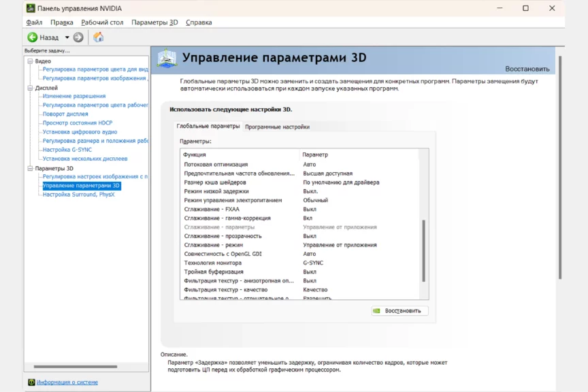
Task: Select the Тройная буферизация setting row
Action: tap(213, 272)
